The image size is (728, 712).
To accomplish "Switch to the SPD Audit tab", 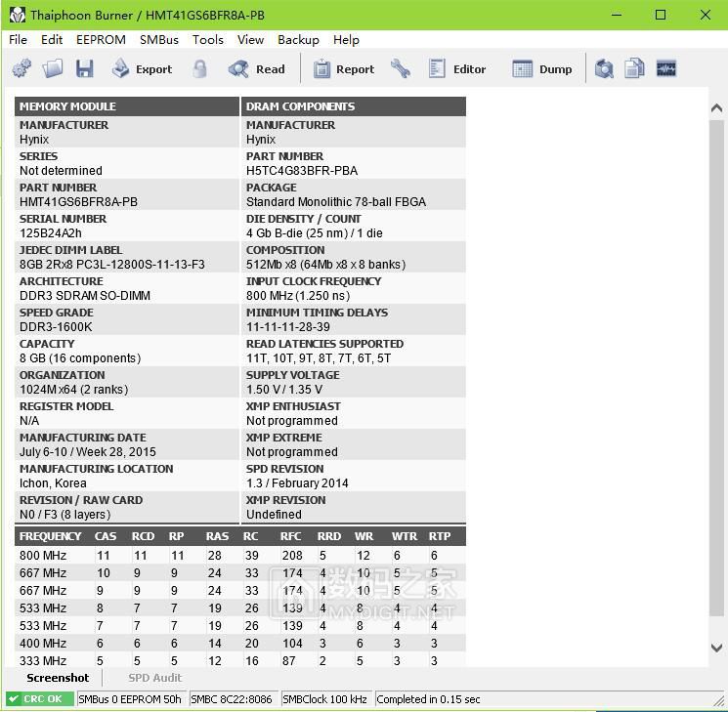I will (x=155, y=678).
